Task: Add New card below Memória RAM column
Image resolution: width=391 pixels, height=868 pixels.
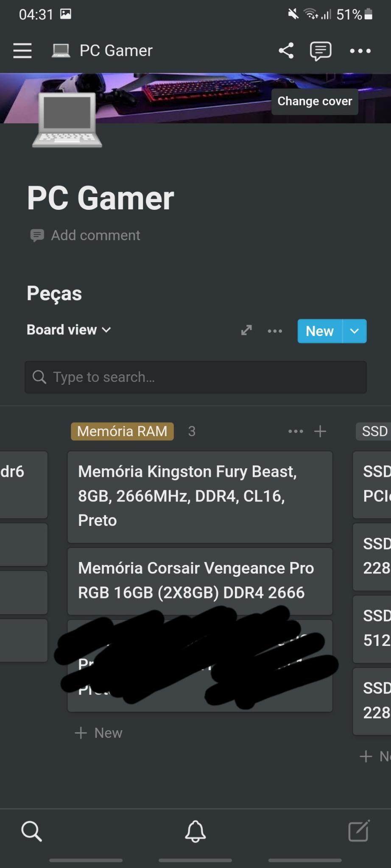Action: click(98, 733)
